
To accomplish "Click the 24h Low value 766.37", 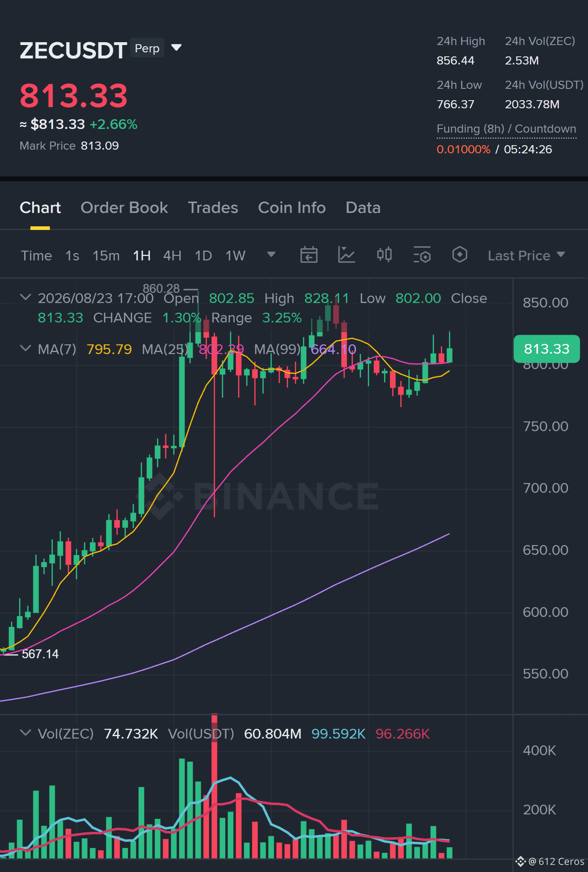I will pos(455,105).
